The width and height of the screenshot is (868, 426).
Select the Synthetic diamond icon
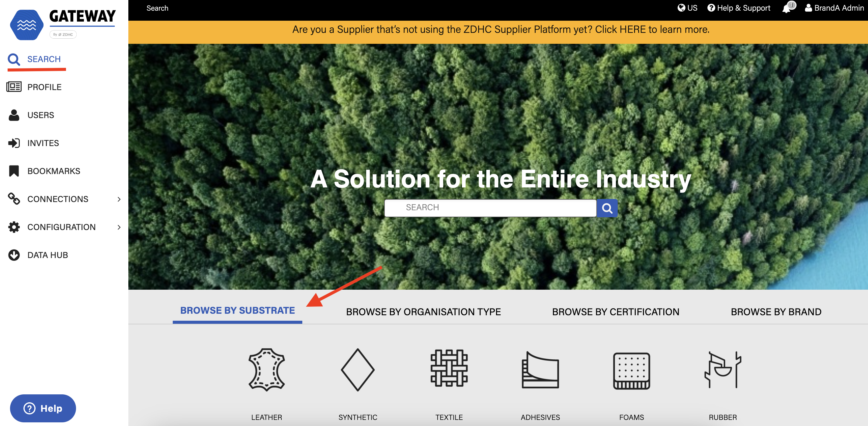(x=358, y=370)
